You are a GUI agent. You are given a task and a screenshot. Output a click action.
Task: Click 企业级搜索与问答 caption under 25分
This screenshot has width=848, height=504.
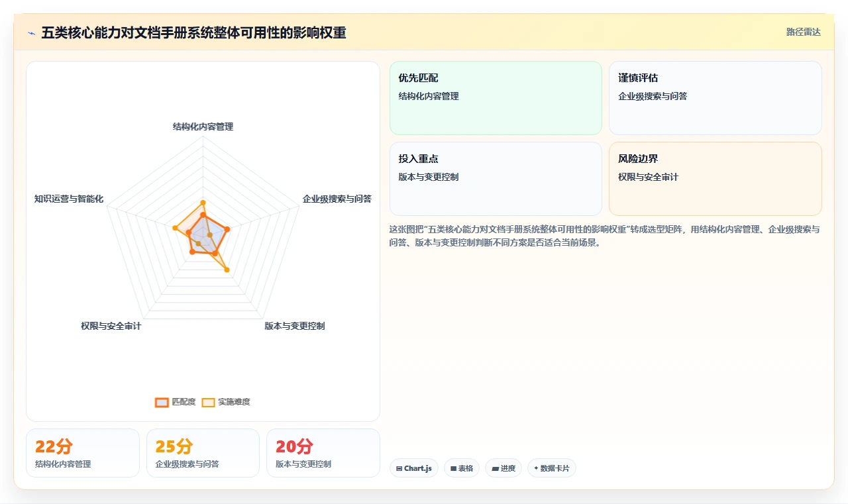[187, 464]
